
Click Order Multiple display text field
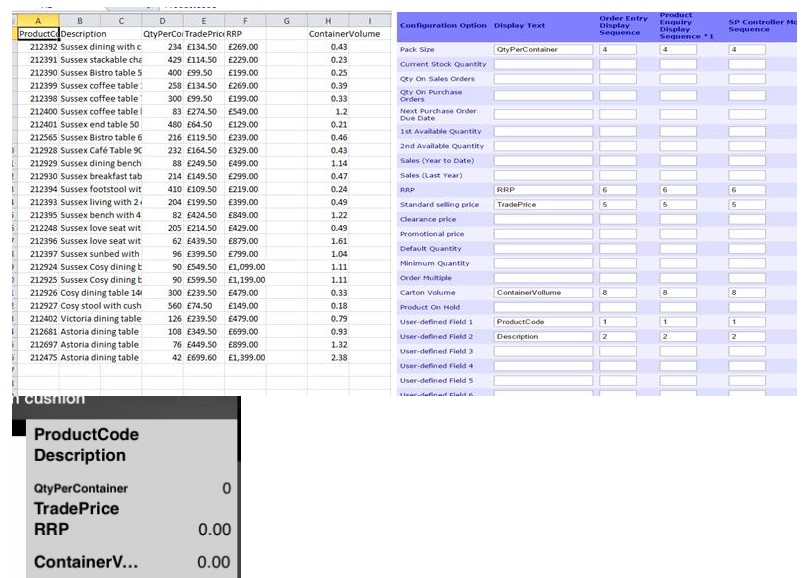[543, 278]
